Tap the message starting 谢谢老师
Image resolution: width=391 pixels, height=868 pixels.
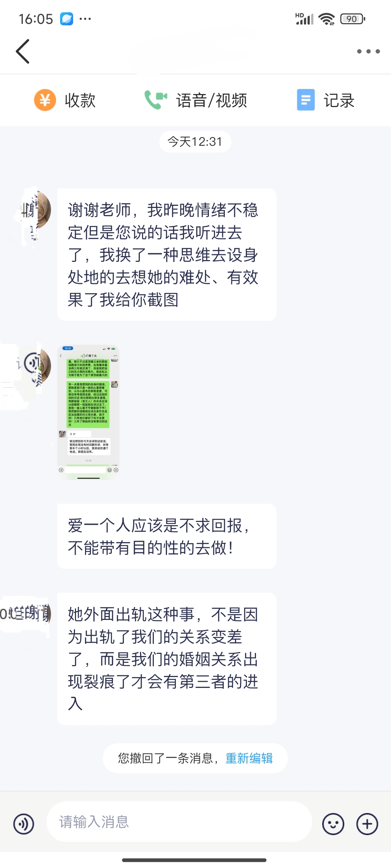coord(167,255)
